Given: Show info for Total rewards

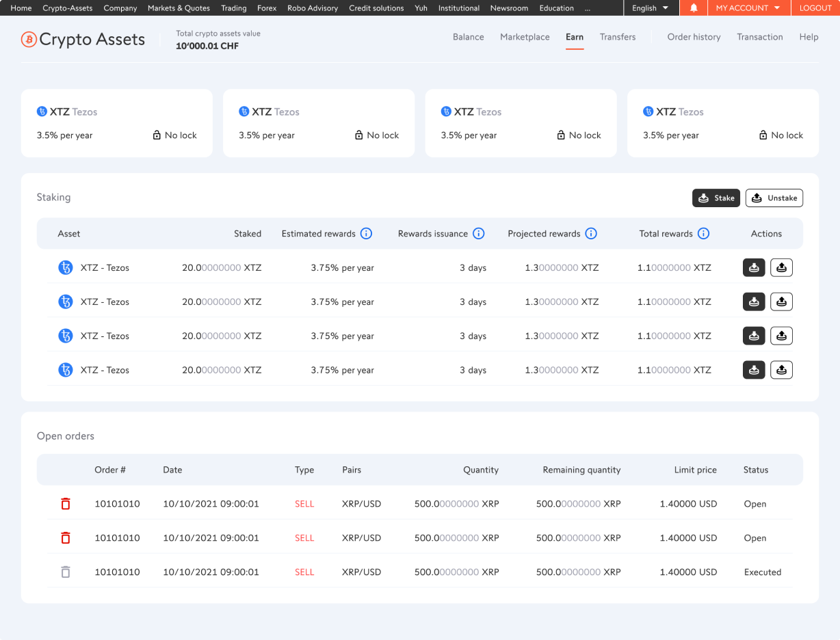Looking at the screenshot, I should (x=703, y=234).
